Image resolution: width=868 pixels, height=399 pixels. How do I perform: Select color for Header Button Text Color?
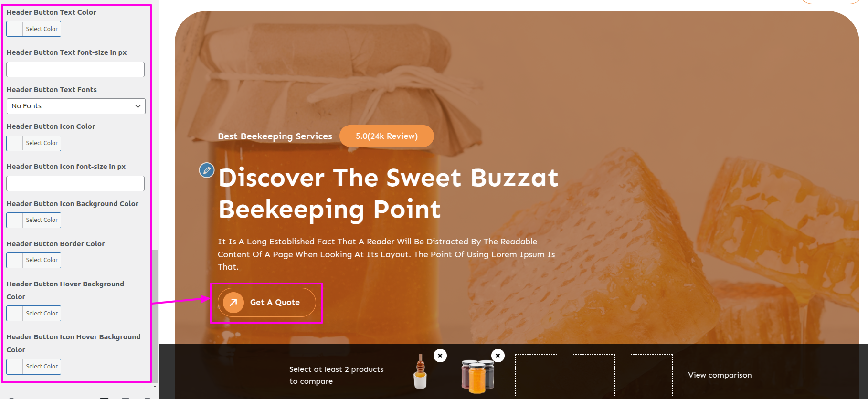(34, 29)
